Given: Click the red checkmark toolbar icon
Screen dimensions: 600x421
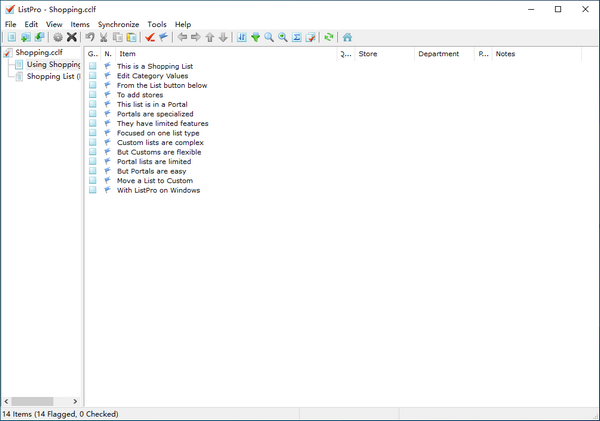Looking at the screenshot, I should 149,37.
